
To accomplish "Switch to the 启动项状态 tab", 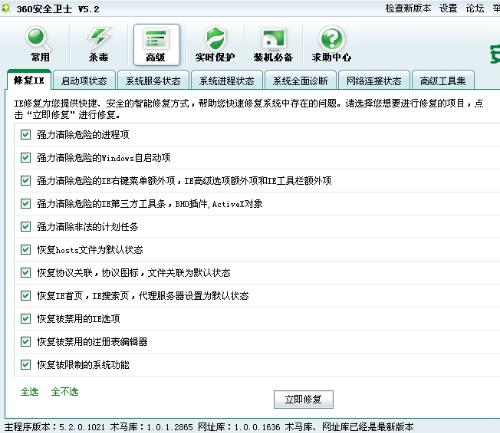I will pos(84,81).
